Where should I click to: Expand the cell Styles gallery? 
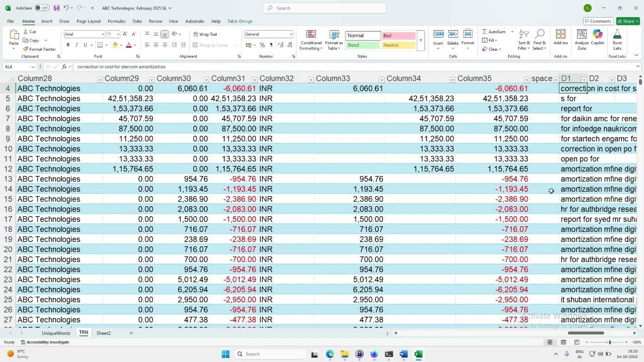[x=421, y=40]
